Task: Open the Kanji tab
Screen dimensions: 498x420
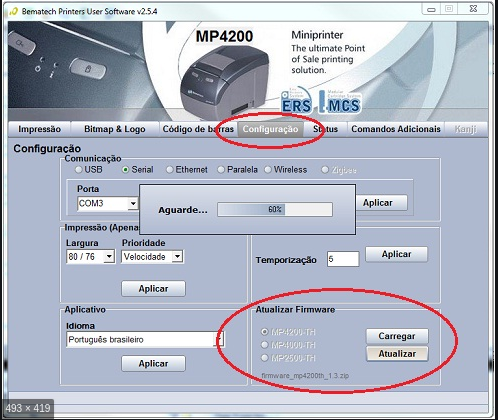Action: (x=466, y=129)
